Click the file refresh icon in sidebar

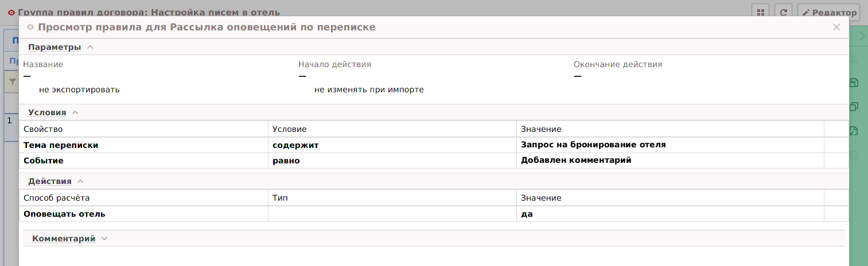[x=854, y=131]
